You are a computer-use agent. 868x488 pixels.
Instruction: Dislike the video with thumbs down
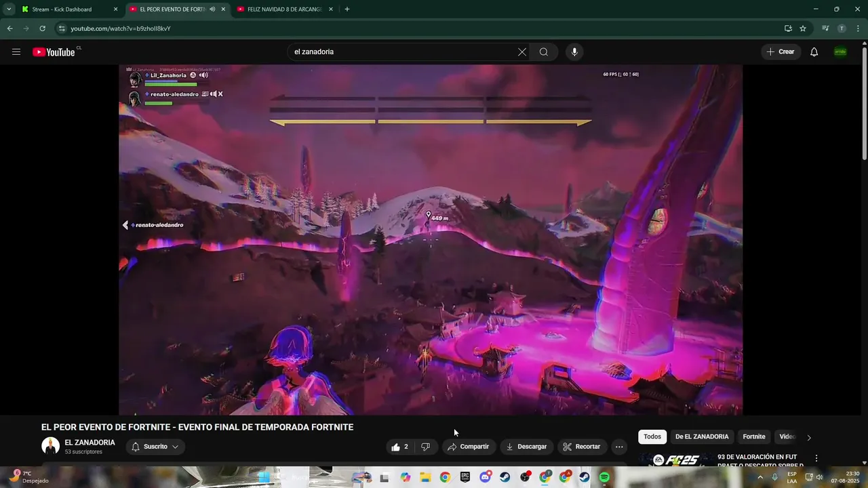coord(426,447)
